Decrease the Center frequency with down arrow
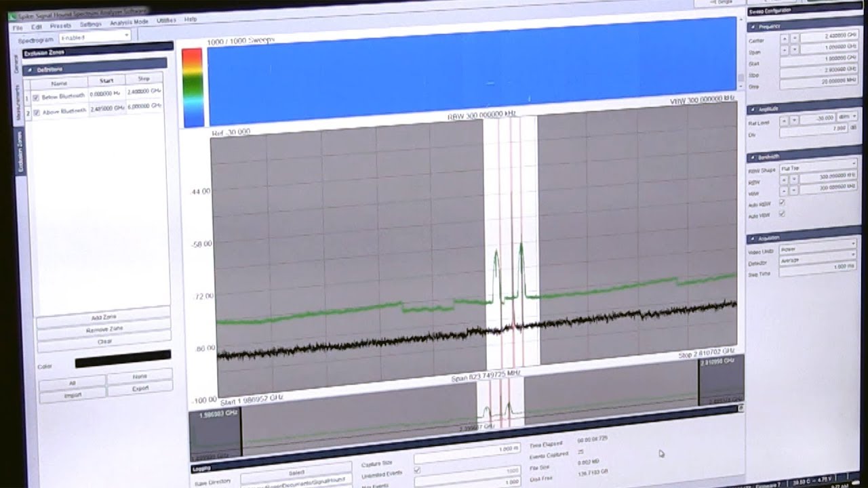The width and height of the screenshot is (868, 488). pos(795,39)
